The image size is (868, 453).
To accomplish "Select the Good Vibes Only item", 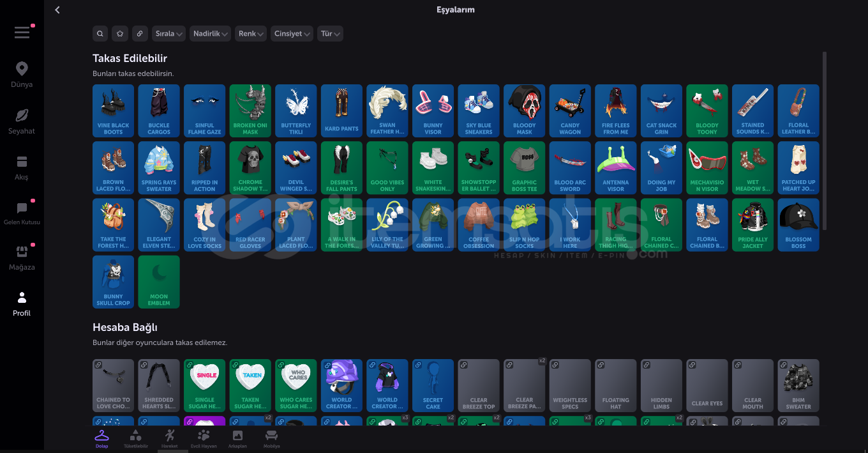I will (387, 167).
